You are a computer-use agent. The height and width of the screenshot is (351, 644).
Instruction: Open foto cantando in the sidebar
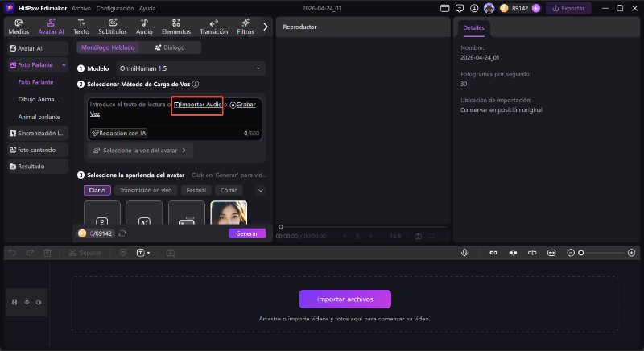tap(37, 150)
